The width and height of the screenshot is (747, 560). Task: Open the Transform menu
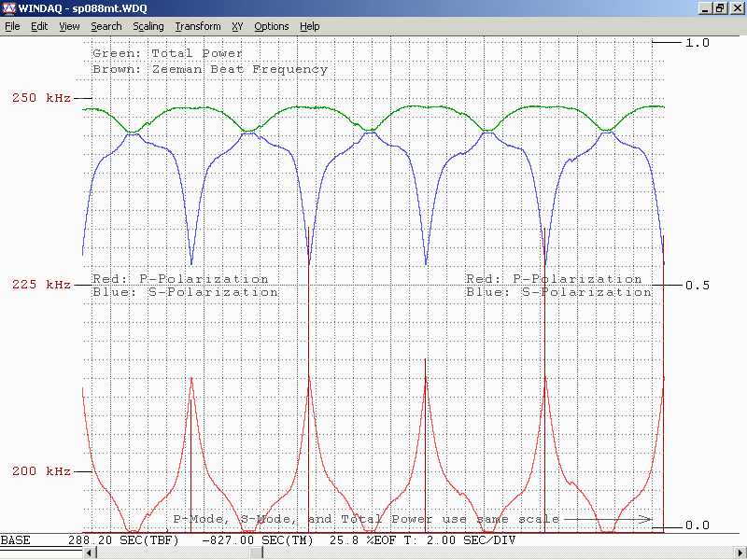pos(198,26)
